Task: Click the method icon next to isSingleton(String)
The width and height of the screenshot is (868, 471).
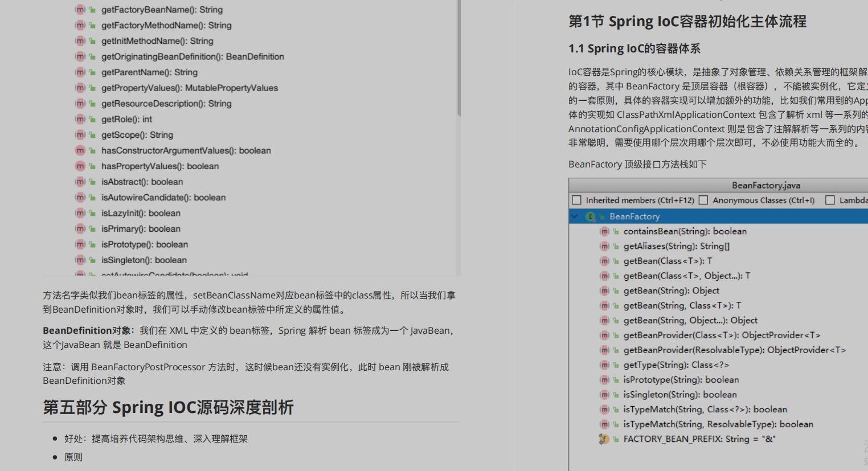Action: [x=604, y=394]
